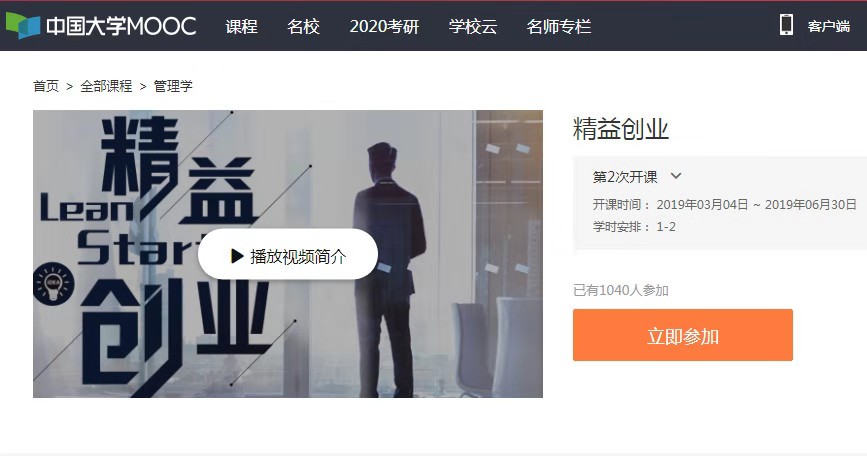
Task: Open the 课程 menu item
Action: coord(242,27)
